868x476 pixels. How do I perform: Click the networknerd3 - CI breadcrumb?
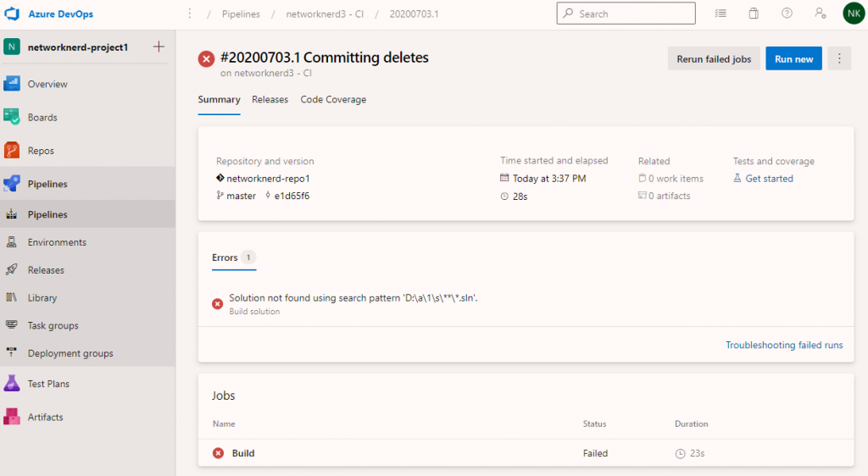click(325, 14)
